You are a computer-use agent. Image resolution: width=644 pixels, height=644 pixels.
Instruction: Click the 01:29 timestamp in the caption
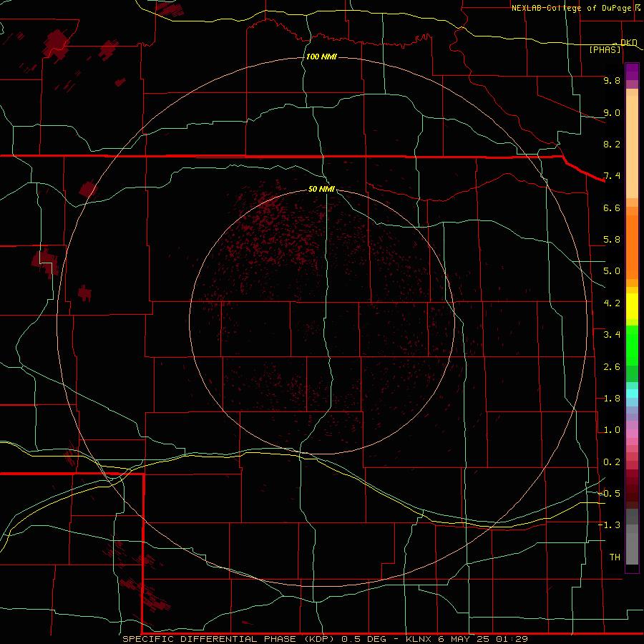pos(512,639)
